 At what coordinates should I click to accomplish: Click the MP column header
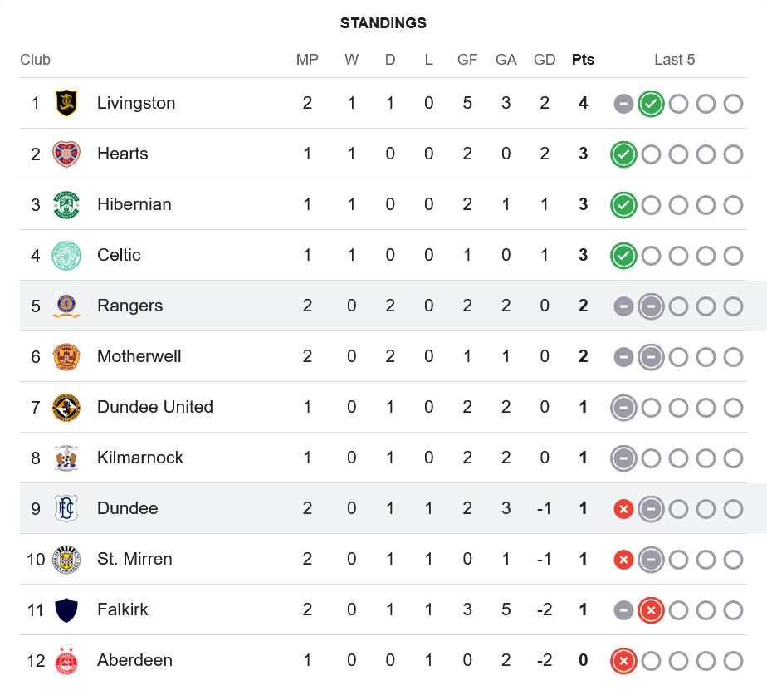(307, 60)
